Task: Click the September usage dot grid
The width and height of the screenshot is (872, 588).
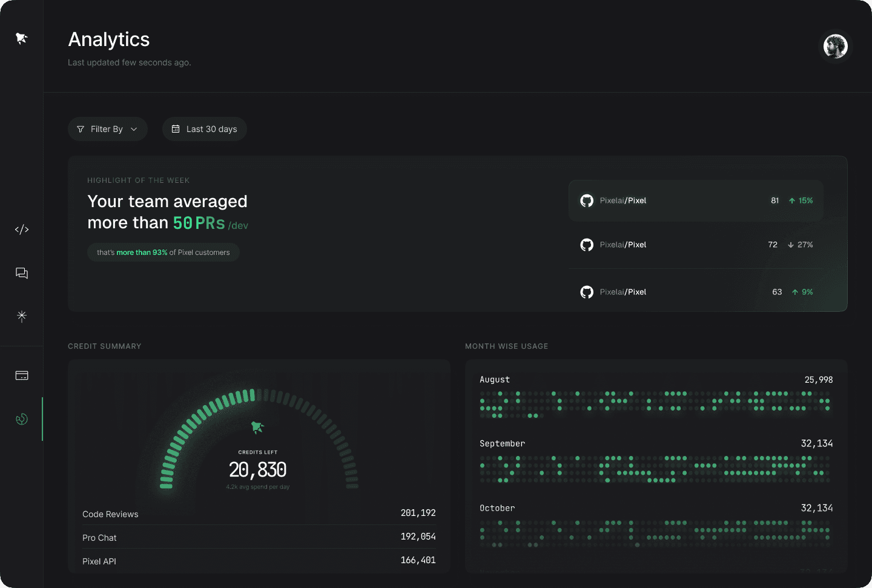Action: point(656,469)
